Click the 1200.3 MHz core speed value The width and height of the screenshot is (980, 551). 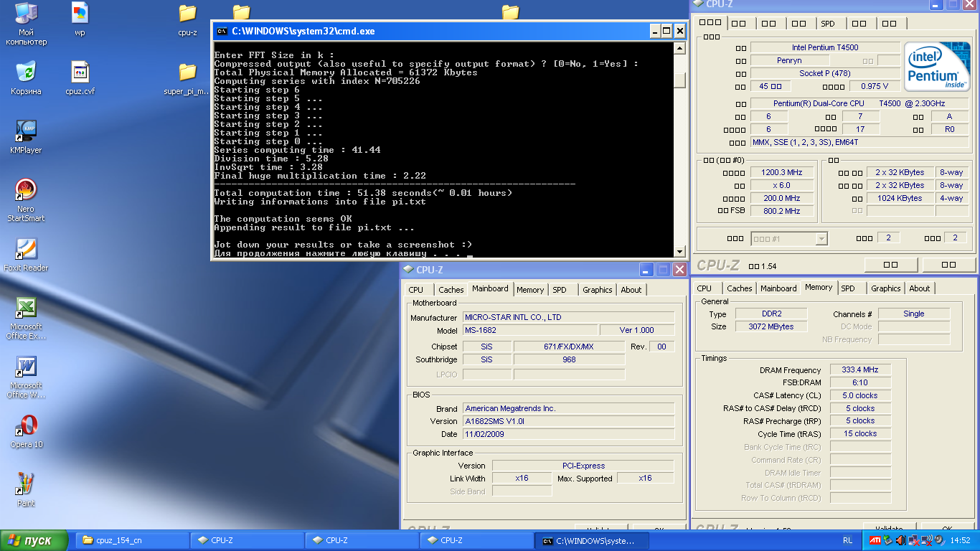click(x=781, y=172)
